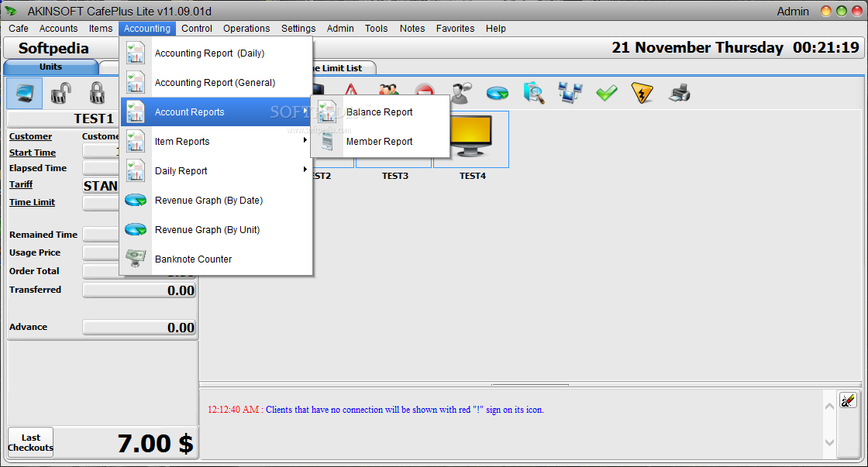The width and height of the screenshot is (868, 467).
Task: Click the Banknote Counter money icon
Action: tap(136, 259)
